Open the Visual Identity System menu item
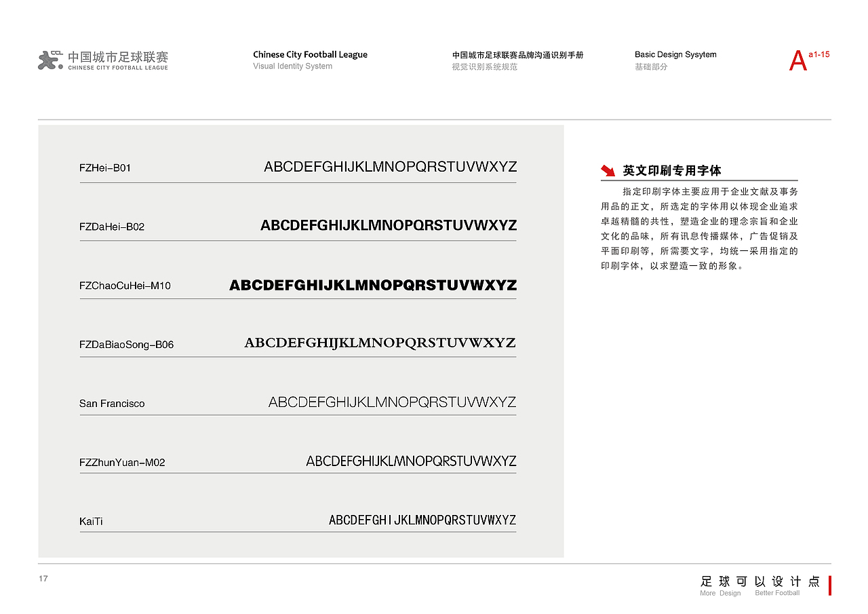 pos(292,66)
